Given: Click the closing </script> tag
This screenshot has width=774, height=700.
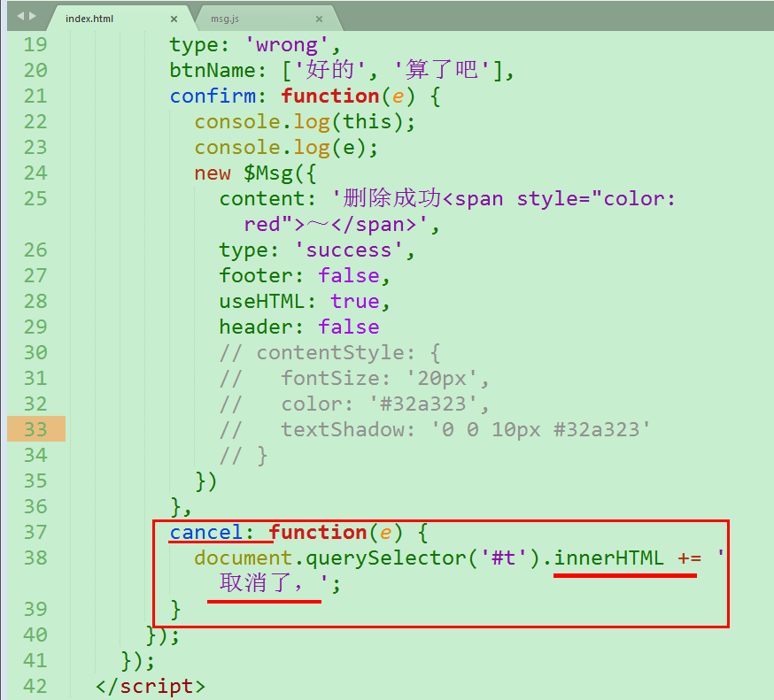Looking at the screenshot, I should point(150,686).
